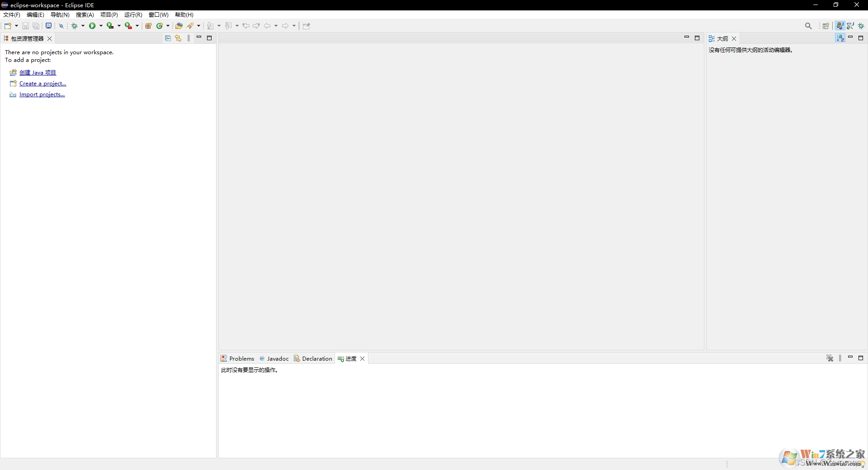Open the terminal/console monitor toolbar icon
This screenshot has width=868, height=470.
48,26
